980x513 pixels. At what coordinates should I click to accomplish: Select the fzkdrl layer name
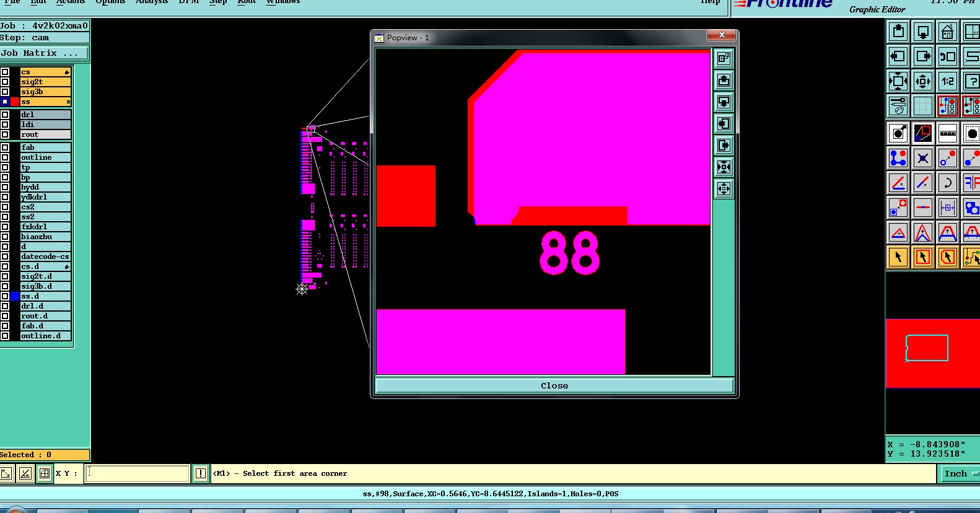pos(45,227)
